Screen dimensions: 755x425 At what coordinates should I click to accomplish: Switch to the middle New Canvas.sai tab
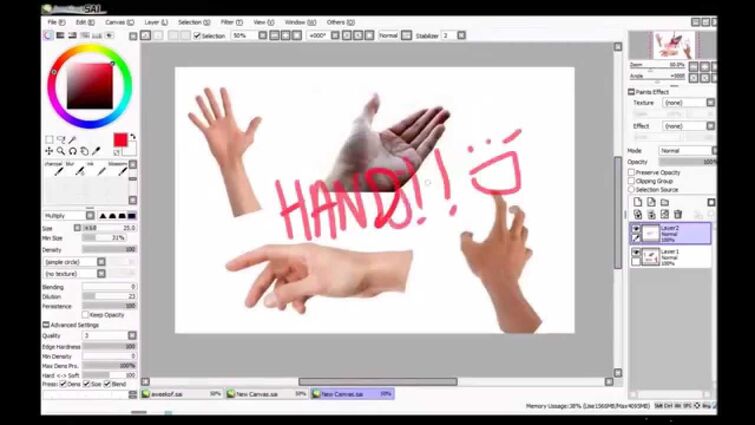pyautogui.click(x=267, y=394)
